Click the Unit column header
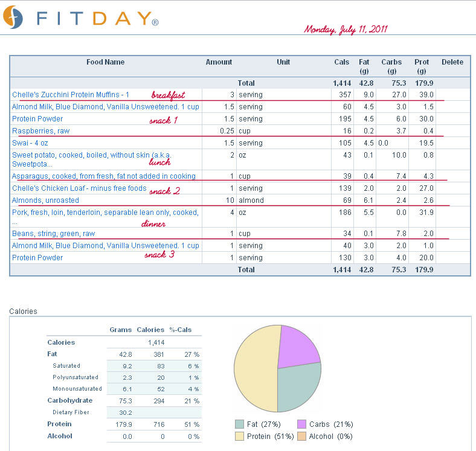The height and width of the screenshot is (451, 476). (283, 62)
